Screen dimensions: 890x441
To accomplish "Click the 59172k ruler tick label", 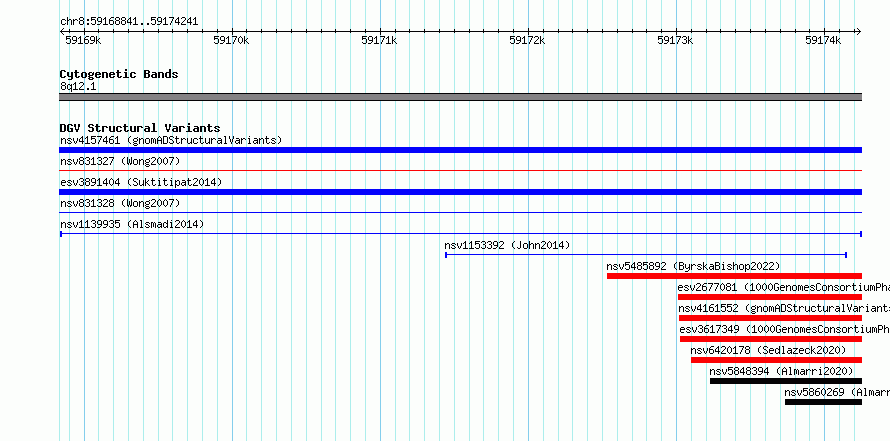I will [527, 40].
